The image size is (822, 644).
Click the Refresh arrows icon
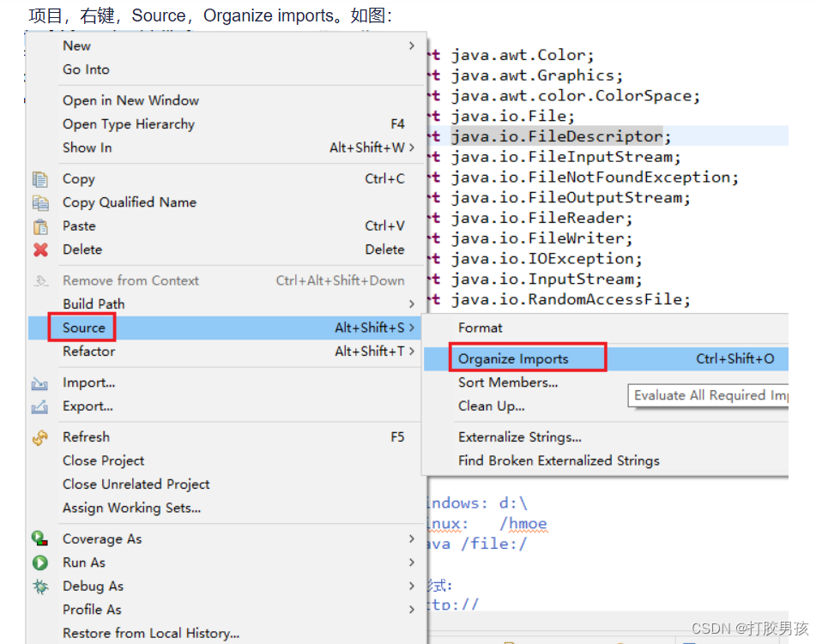pyautogui.click(x=39, y=437)
